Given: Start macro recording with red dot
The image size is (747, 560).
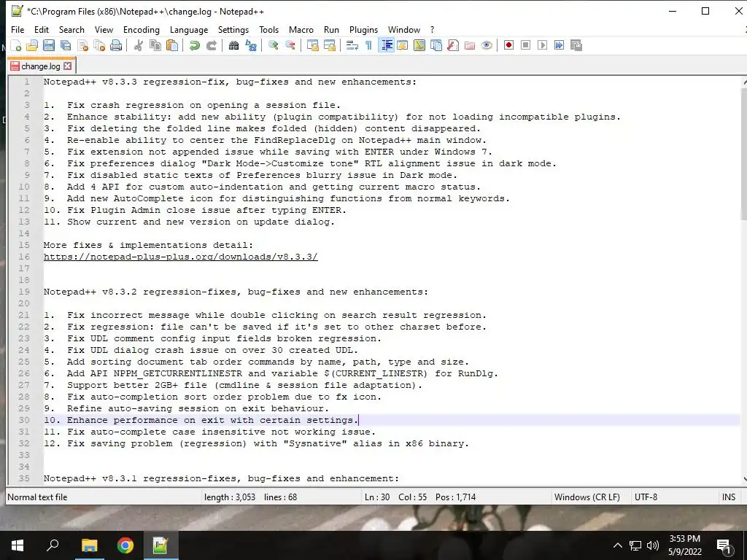Looking at the screenshot, I should tap(508, 45).
